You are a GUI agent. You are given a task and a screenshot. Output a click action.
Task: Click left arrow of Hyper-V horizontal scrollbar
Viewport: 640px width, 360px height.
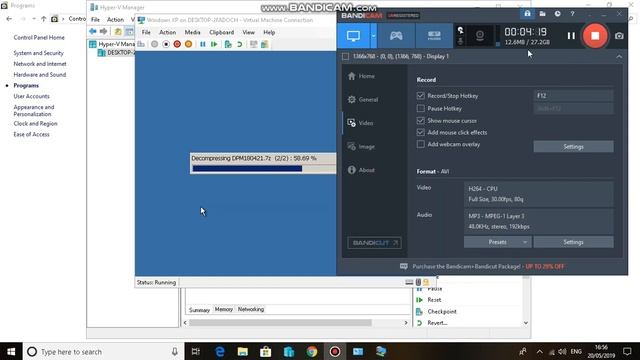(x=185, y=322)
